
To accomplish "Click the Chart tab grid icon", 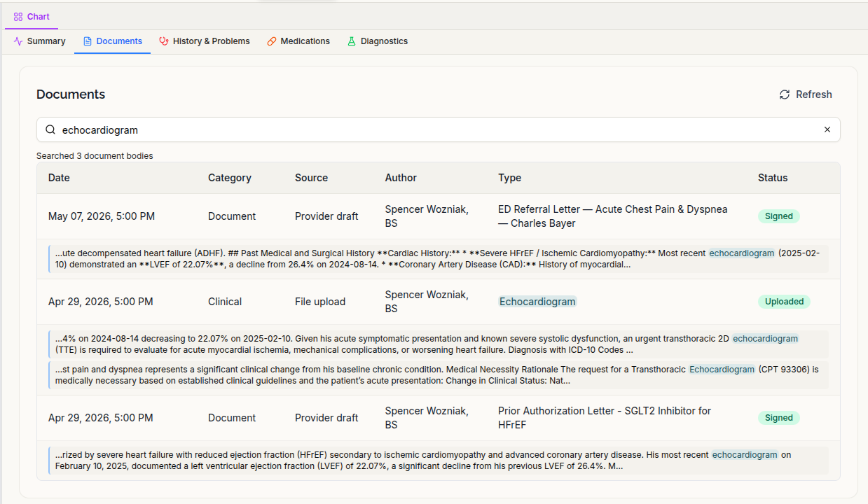I will pyautogui.click(x=18, y=16).
